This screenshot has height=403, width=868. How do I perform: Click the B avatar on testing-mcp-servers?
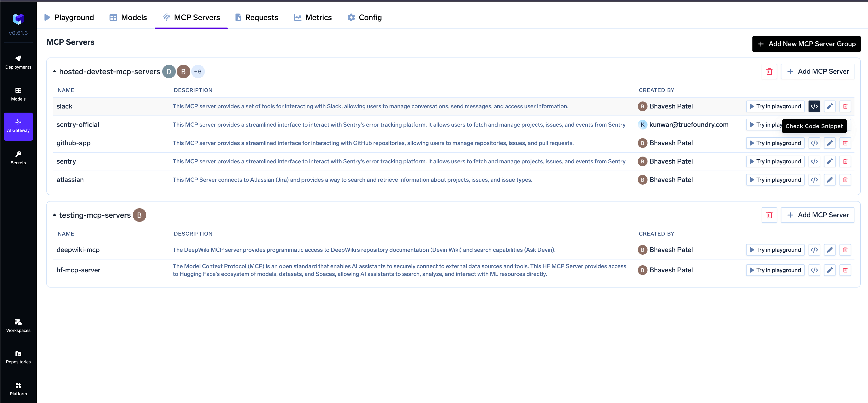[139, 215]
